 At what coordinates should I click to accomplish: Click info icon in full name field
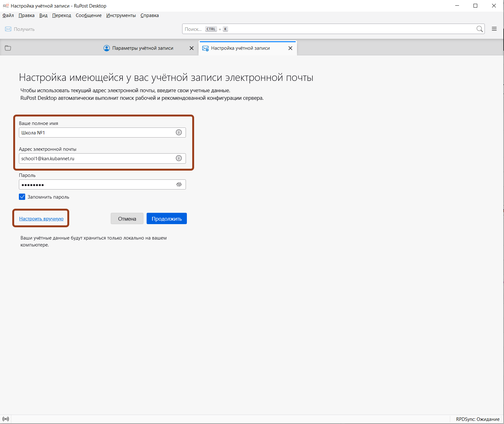point(179,133)
